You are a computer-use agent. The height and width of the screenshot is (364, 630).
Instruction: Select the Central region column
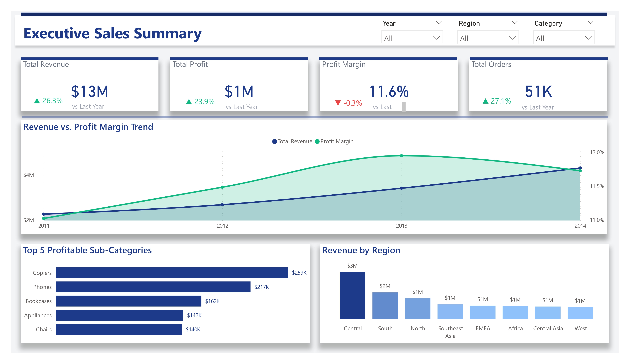click(352, 296)
